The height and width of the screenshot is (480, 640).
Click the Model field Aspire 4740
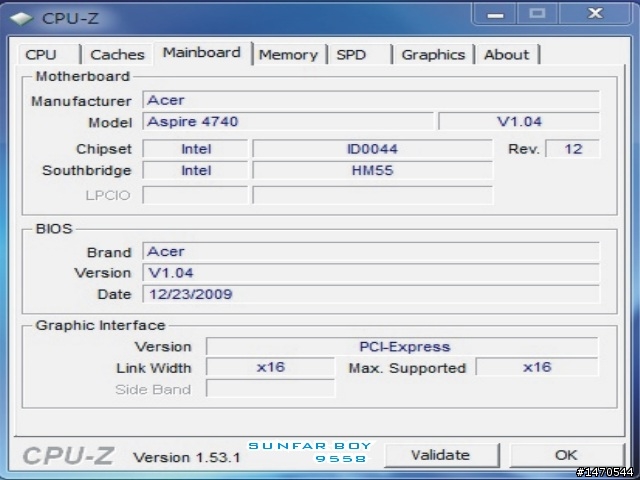288,121
